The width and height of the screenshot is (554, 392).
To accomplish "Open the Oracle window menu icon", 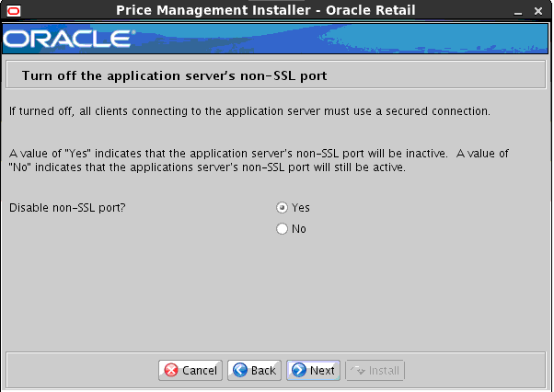I will coord(14,11).
